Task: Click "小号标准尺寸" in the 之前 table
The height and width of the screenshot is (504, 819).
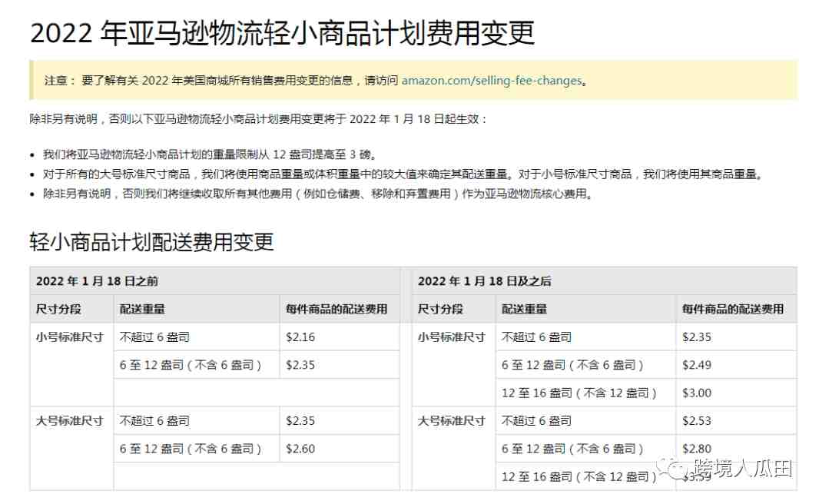Action: pos(69,337)
